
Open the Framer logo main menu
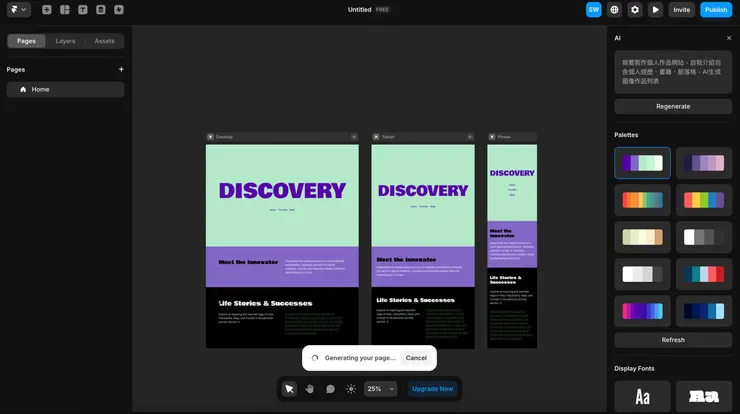19,9
